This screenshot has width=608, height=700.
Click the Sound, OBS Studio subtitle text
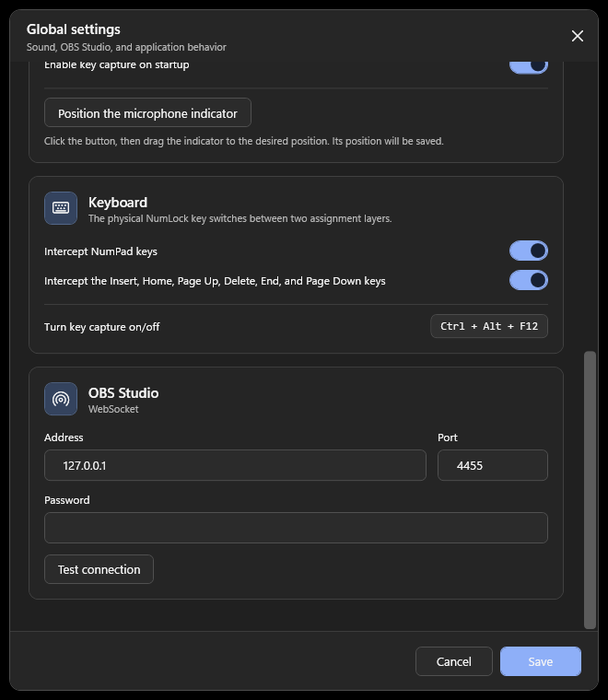pos(126,47)
